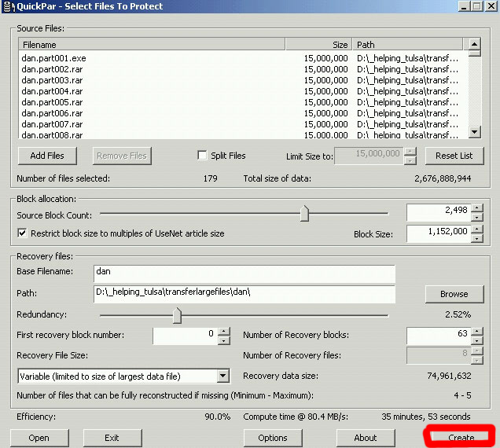This screenshot has width=500, height=448.
Task: Click the First recovery block number field
Action: click(186, 336)
